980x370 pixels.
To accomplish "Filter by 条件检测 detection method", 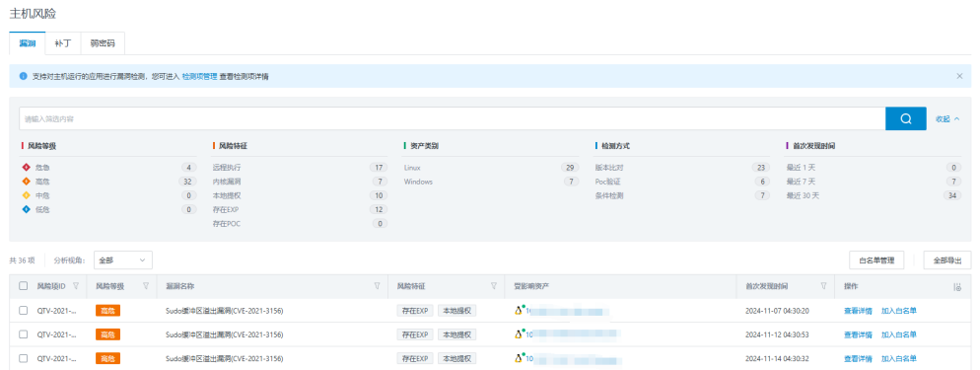I will 608,195.
